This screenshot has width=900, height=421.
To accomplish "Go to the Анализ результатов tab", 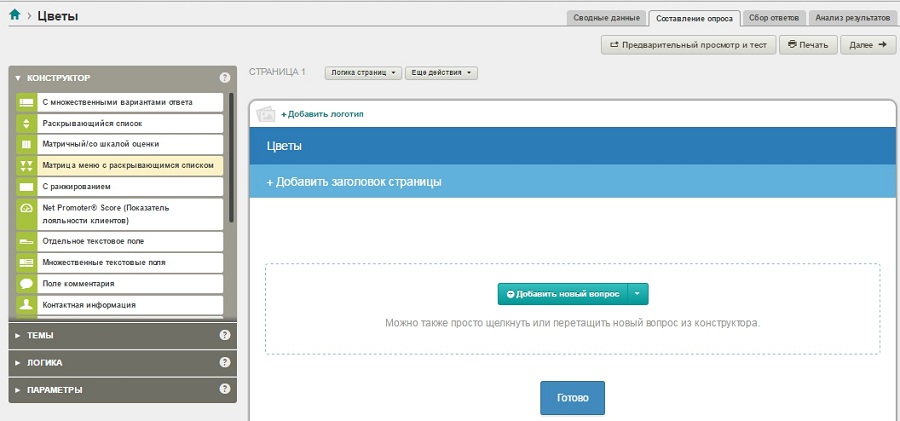I will point(851,18).
